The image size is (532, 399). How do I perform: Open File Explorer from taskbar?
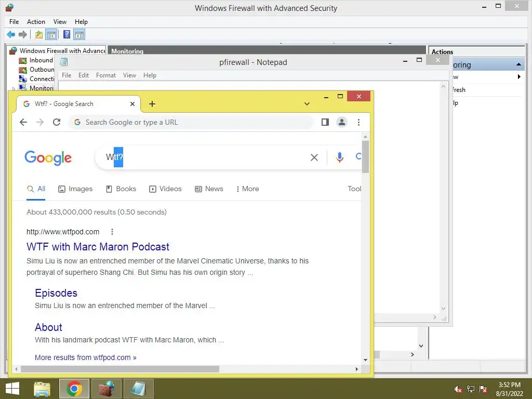click(42, 389)
